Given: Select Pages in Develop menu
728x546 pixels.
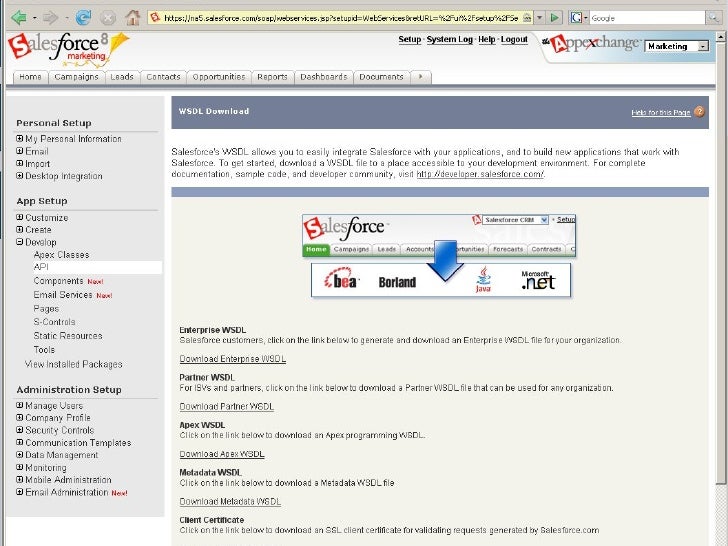Looking at the screenshot, I should pyautogui.click(x=46, y=309).
